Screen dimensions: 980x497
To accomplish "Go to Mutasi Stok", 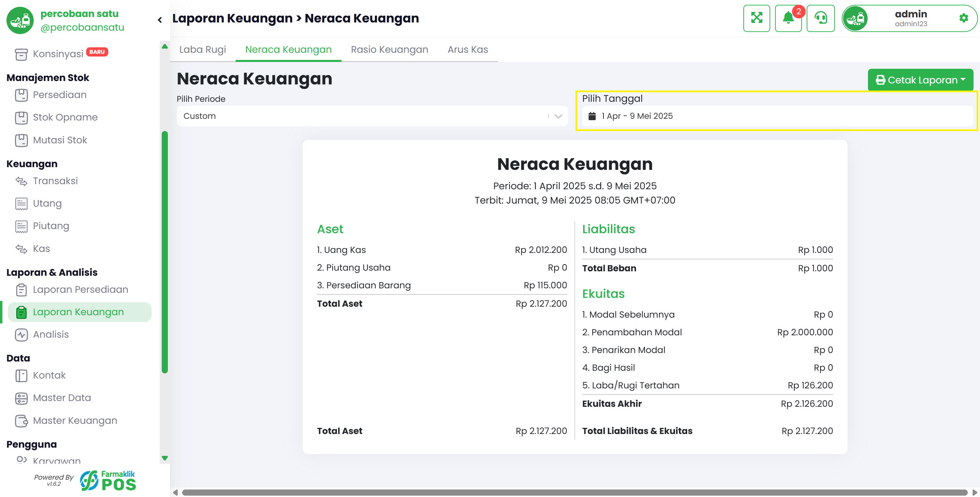I will 60,140.
